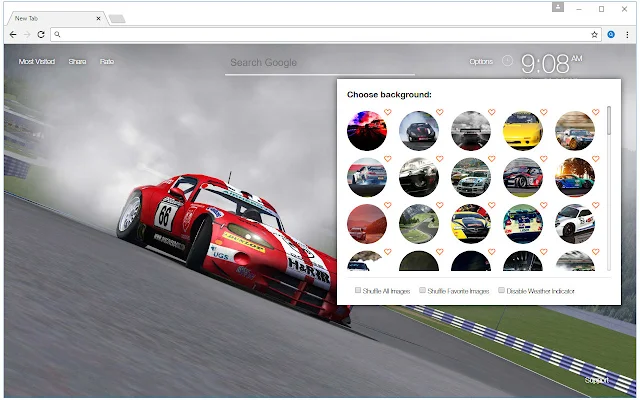Heart the drifting blue car in the second row

click(388, 158)
